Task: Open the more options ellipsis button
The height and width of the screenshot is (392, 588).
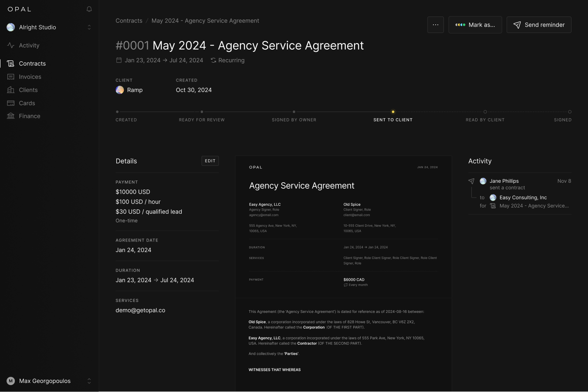Action: [x=436, y=25]
